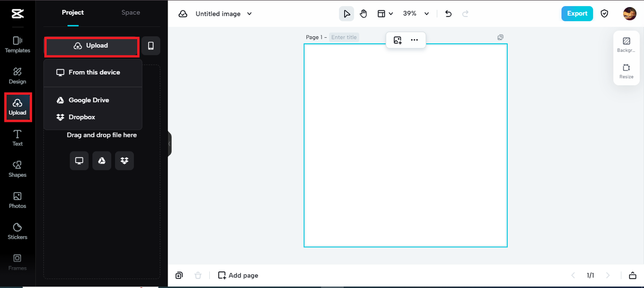
Task: Click the computer icon below drop area
Action: (79, 161)
